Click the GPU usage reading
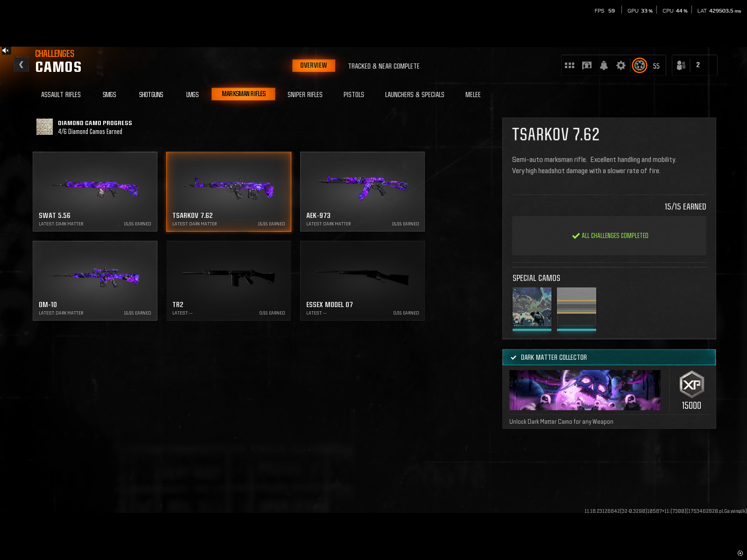 click(640, 11)
